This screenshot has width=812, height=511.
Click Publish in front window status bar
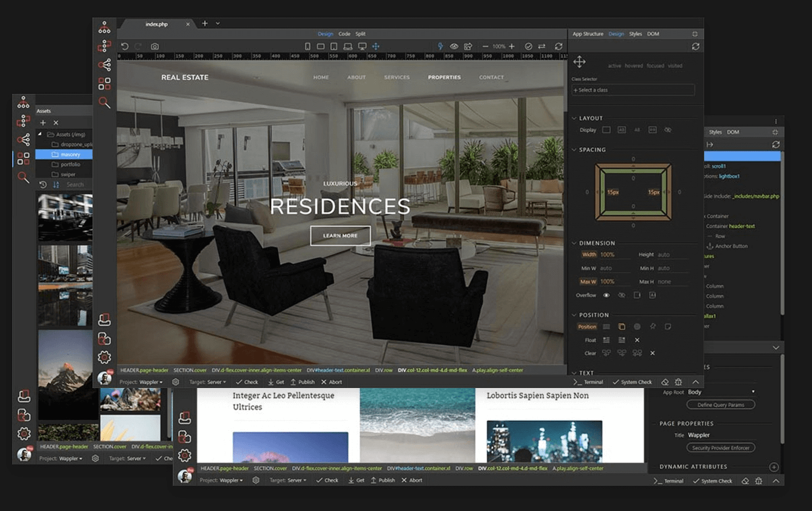pyautogui.click(x=302, y=382)
